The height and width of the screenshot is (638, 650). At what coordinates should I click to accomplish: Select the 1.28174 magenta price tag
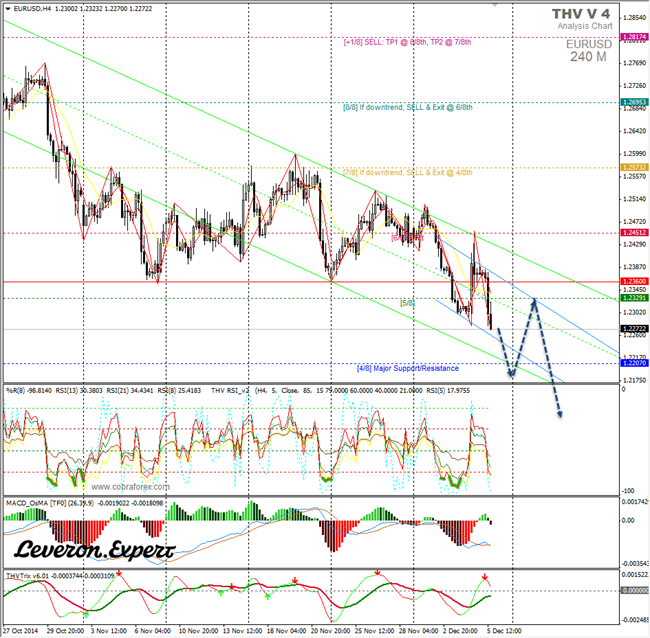click(634, 36)
